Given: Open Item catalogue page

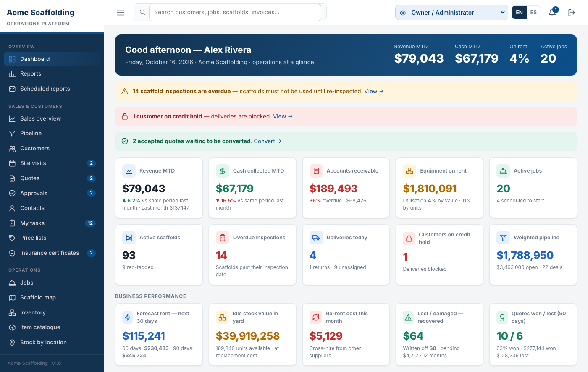Looking at the screenshot, I should point(52,327).
